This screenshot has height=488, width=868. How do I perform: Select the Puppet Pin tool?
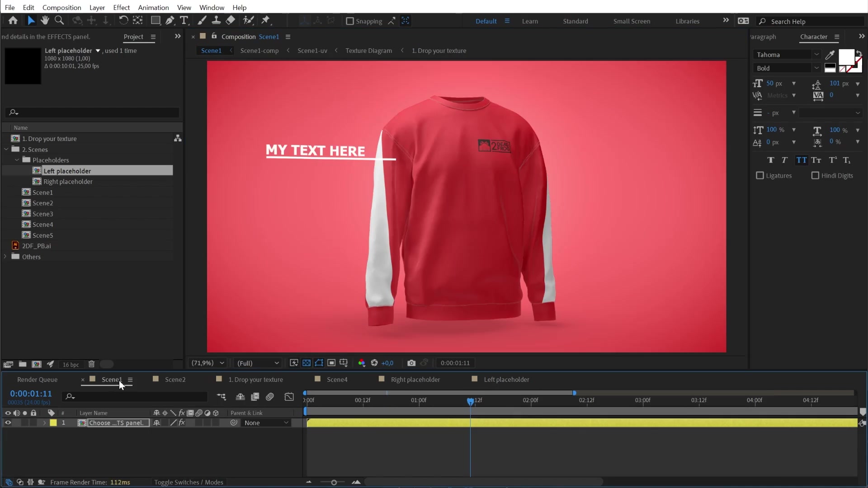click(266, 20)
